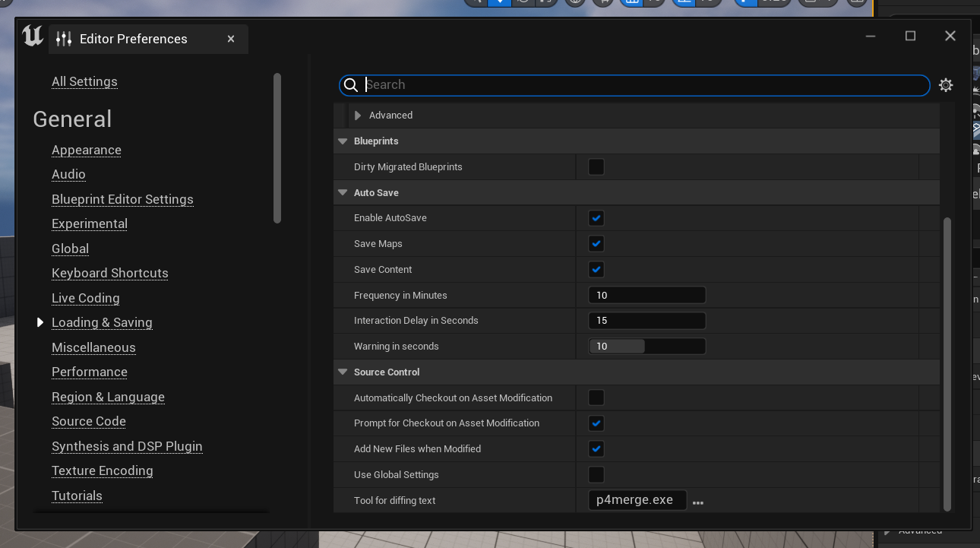Select Blueprint Editor Settings in sidebar

point(122,199)
